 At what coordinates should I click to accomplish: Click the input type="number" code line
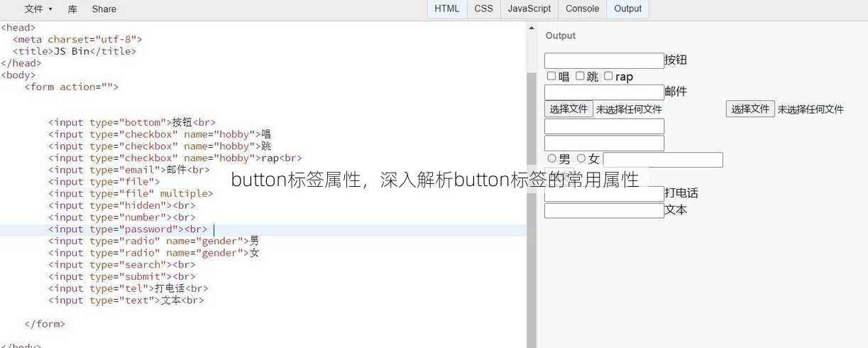[x=121, y=217]
